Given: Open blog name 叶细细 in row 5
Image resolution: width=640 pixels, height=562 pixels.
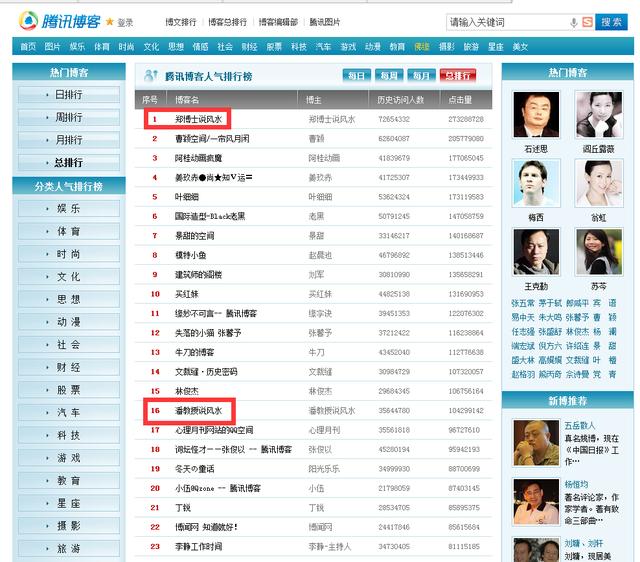Looking at the screenshot, I should 187,197.
